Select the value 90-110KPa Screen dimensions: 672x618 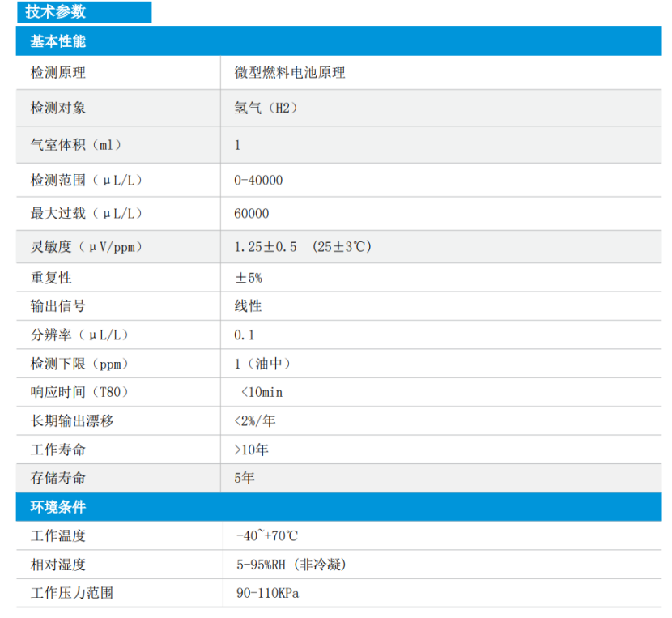click(x=267, y=593)
